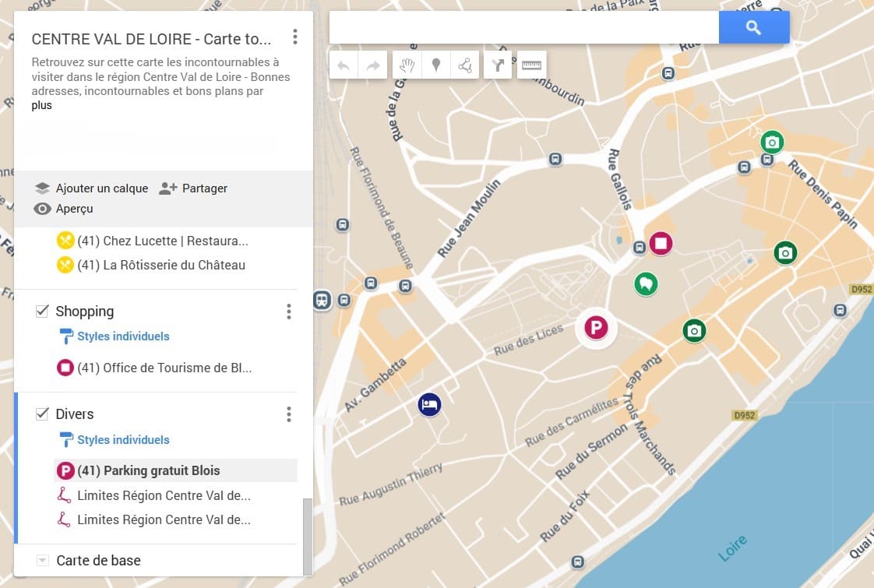Click the Av. Gambetta street label
This screenshot has width=874, height=588.
pos(375,386)
